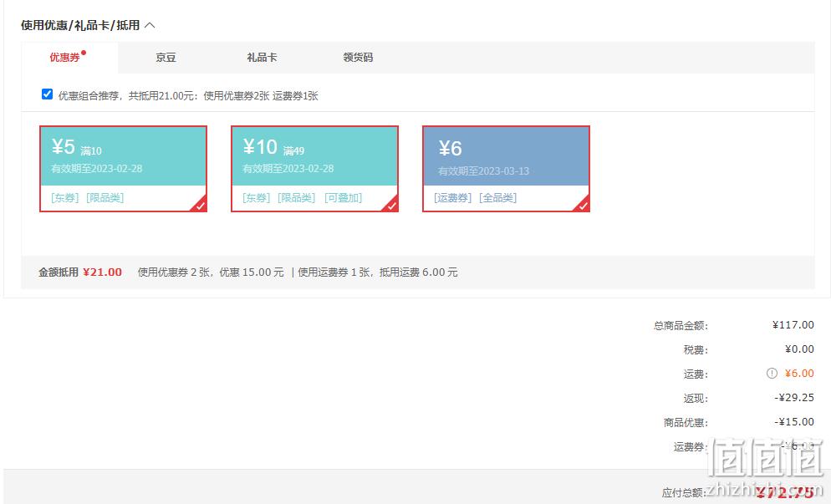Click the [全品类] tag on ¥6 coupon
831x504 pixels.
pyautogui.click(x=497, y=198)
